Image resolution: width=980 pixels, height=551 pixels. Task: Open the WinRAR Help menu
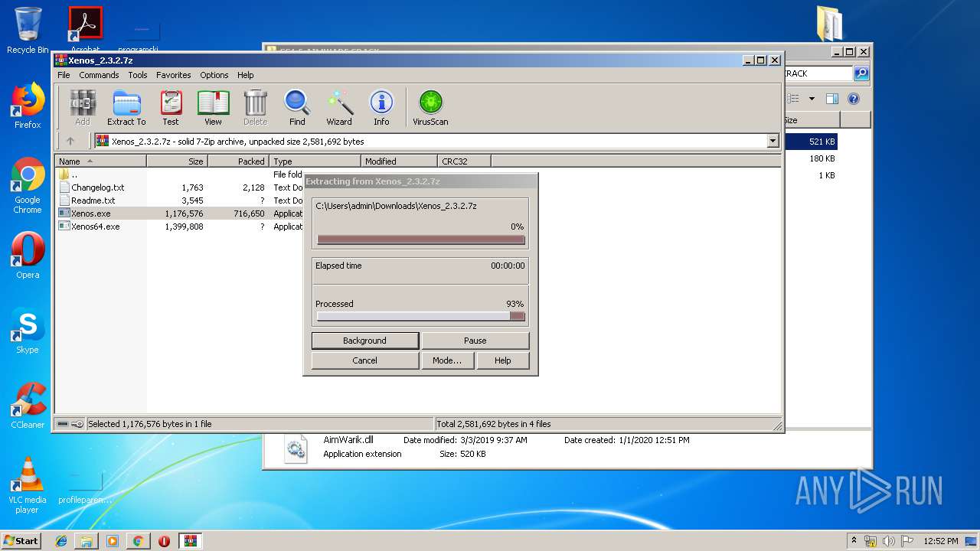pyautogui.click(x=245, y=75)
